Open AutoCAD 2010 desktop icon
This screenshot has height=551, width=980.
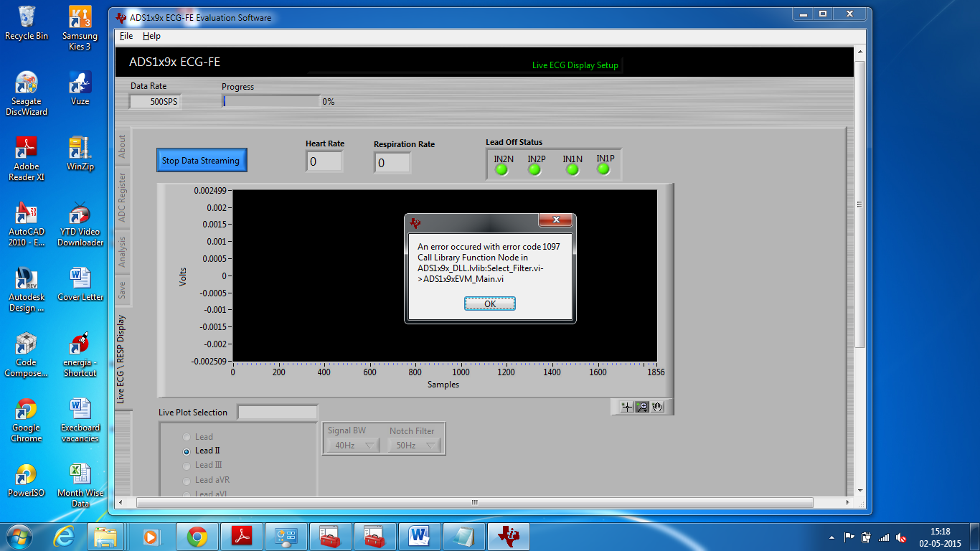tap(27, 224)
